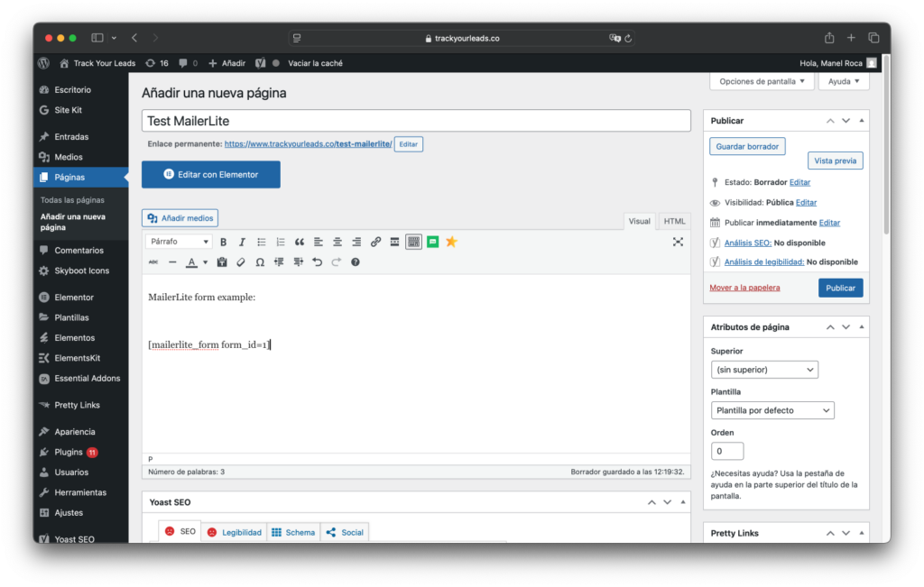Viewport: 924px width, 587px height.
Task: Click WordPress logo in admin bar
Action: pyautogui.click(x=43, y=63)
